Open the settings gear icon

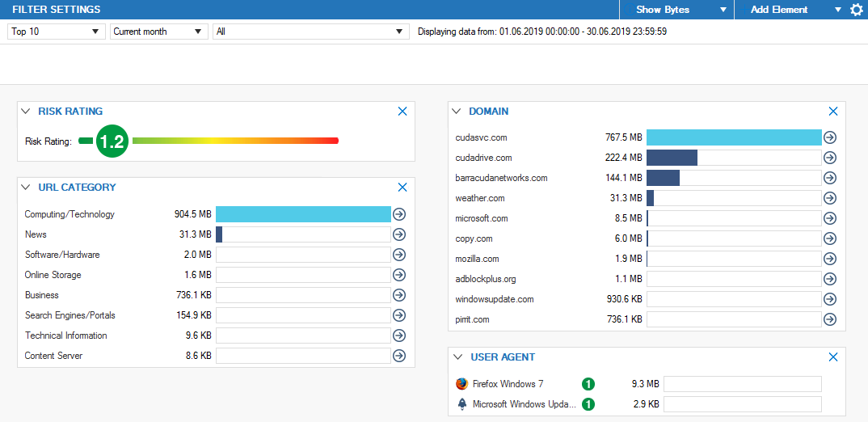coord(857,10)
